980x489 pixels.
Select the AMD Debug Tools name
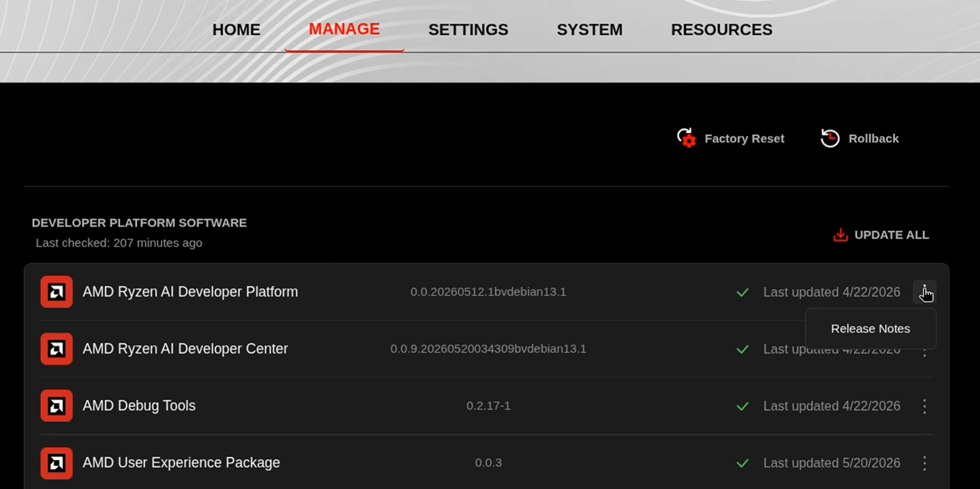pyautogui.click(x=139, y=406)
